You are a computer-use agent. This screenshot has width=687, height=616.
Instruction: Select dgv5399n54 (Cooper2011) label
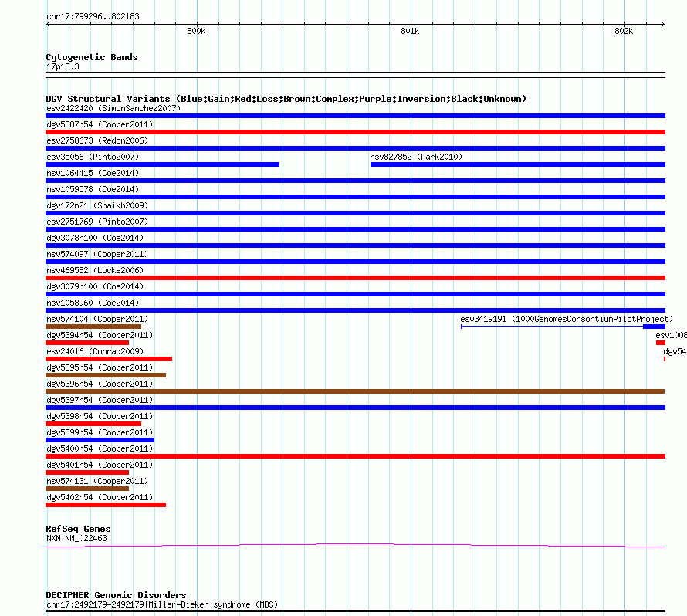[100, 432]
